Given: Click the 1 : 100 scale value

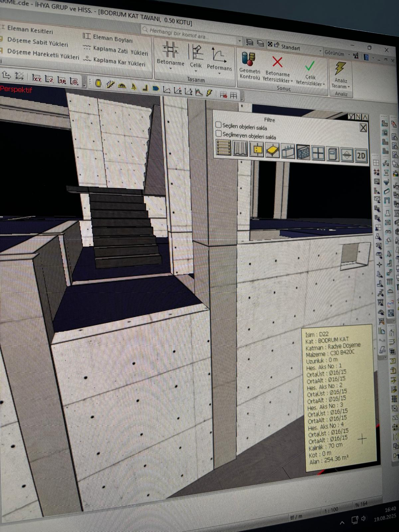Looking at the screenshot, I should [x=331, y=510].
